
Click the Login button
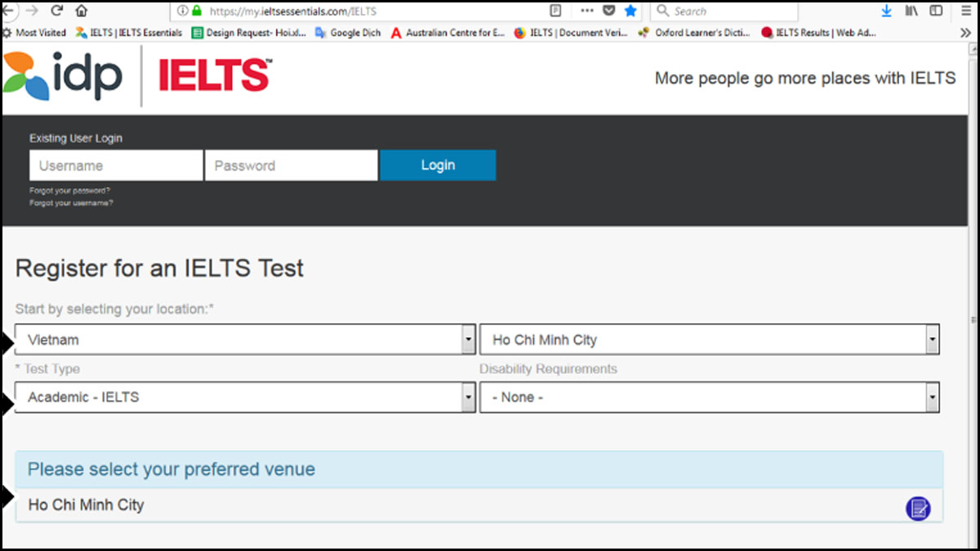(x=438, y=165)
